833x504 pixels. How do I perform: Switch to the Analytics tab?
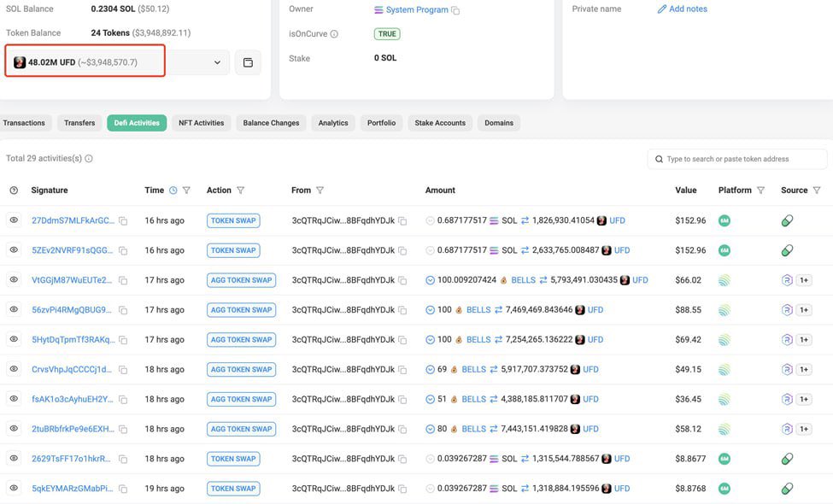point(333,123)
